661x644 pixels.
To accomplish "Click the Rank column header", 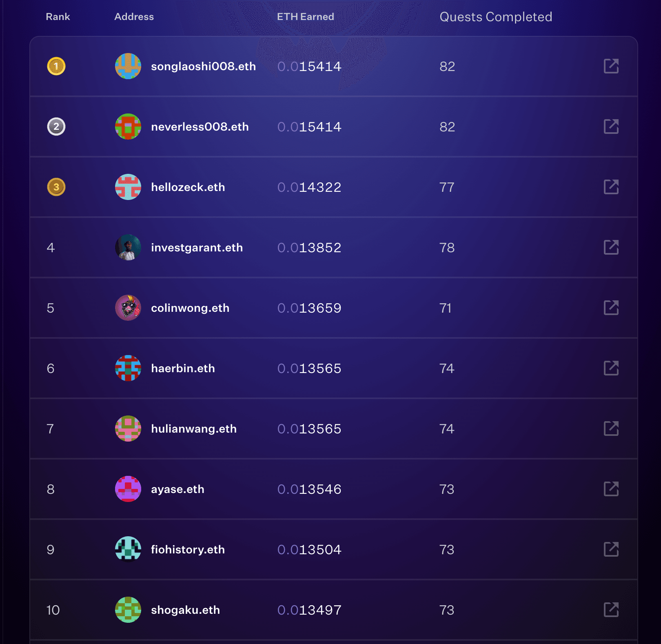I will tap(58, 17).
